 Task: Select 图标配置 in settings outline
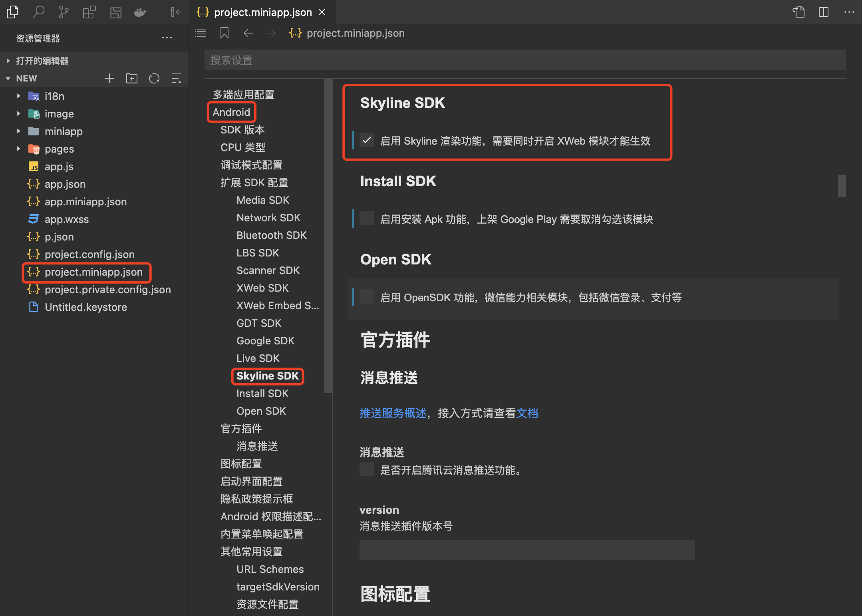pyautogui.click(x=241, y=464)
